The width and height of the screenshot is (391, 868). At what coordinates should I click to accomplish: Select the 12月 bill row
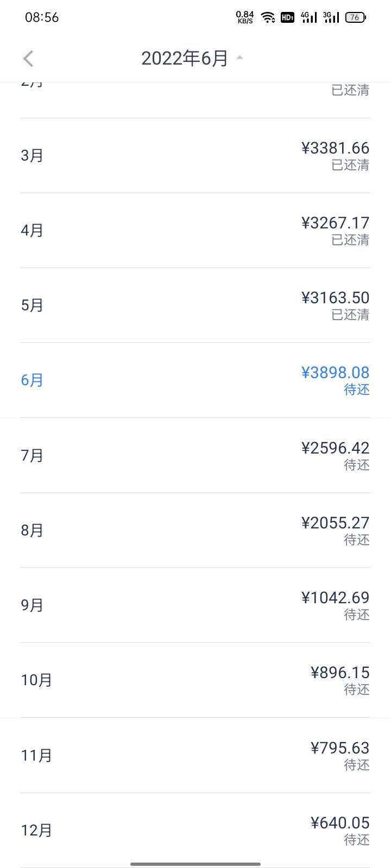pyautogui.click(x=195, y=831)
